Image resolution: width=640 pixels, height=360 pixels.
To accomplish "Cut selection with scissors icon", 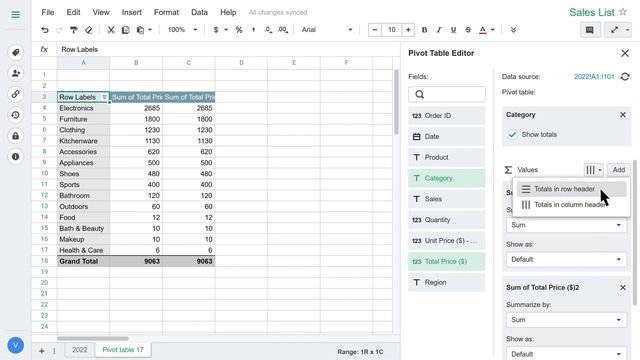I will pyautogui.click(x=111, y=30).
